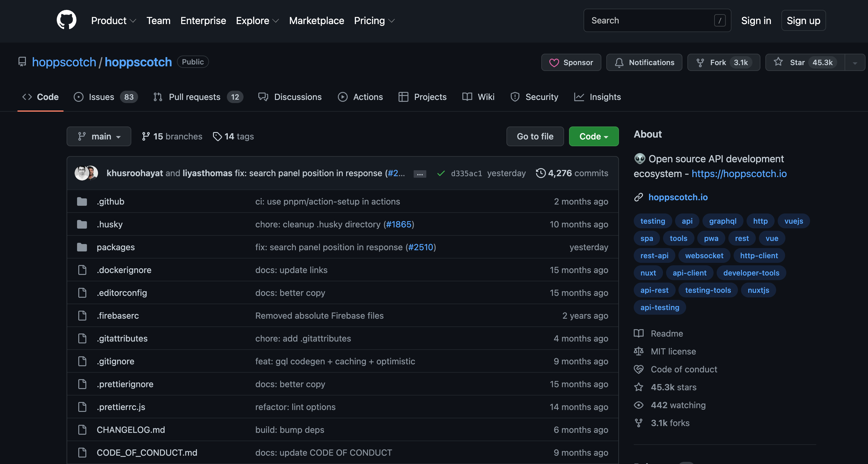Screen dimensions: 868x464
Task: Click the MIT license scale icon
Action: point(639,351)
